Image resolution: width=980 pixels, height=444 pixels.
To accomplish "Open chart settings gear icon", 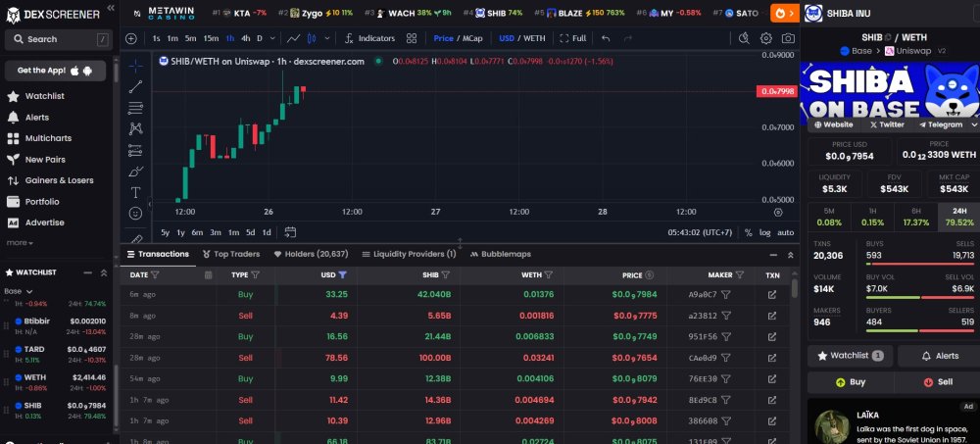I will (766, 38).
